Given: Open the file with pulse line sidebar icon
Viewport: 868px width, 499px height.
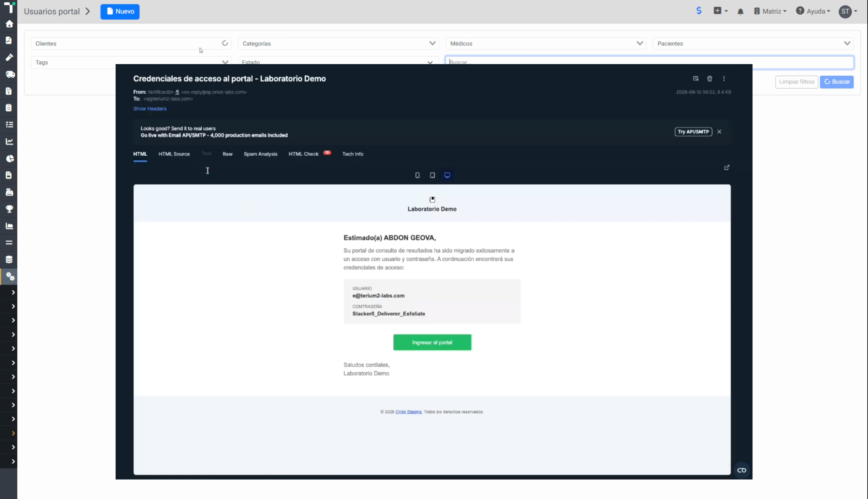Looking at the screenshot, I should click(9, 40).
